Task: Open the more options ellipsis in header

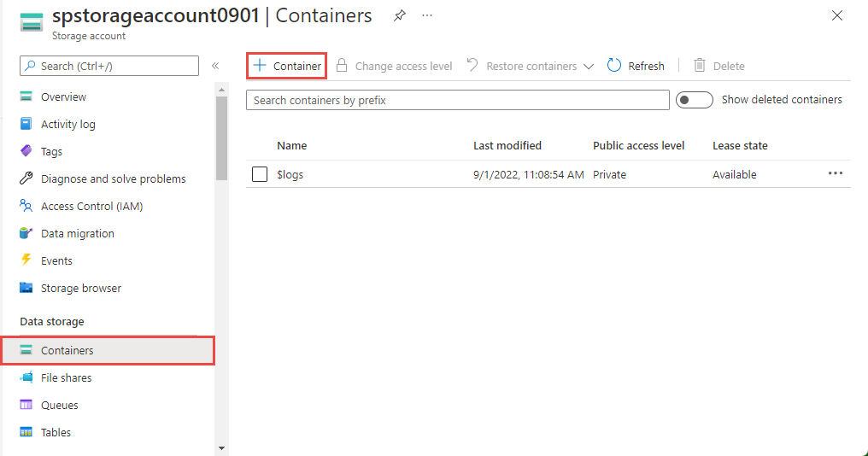Action: coord(427,15)
